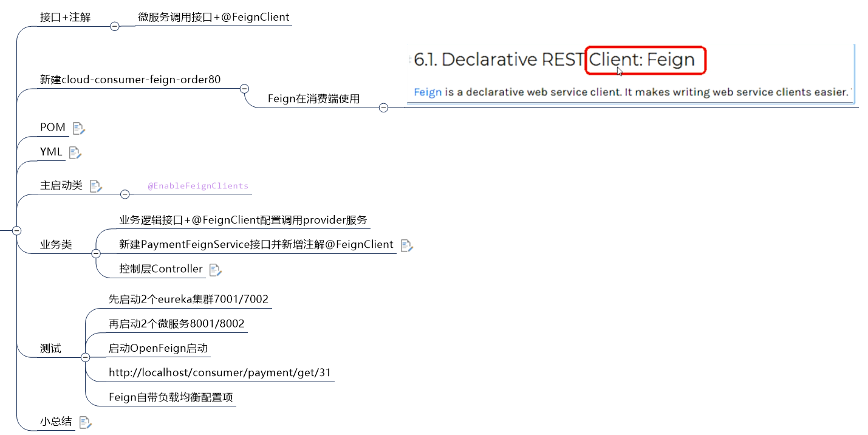Collapse the 测试 branch
The image size is (868, 435).
coord(85,357)
